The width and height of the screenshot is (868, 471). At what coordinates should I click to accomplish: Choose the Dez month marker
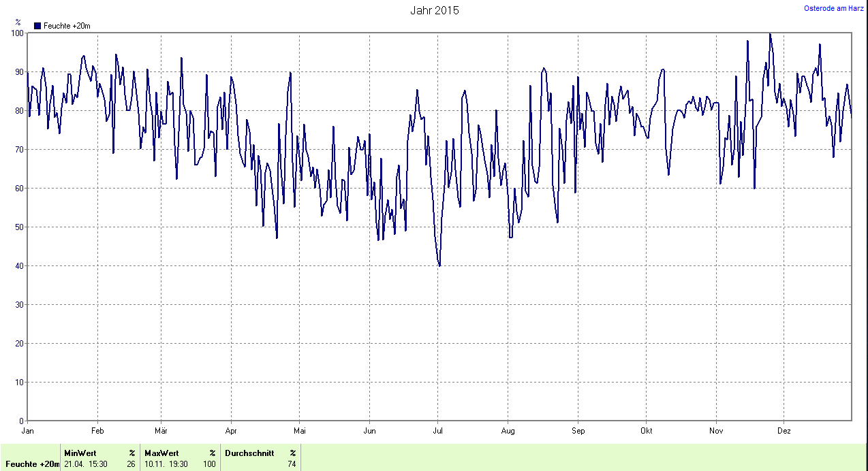tap(784, 430)
